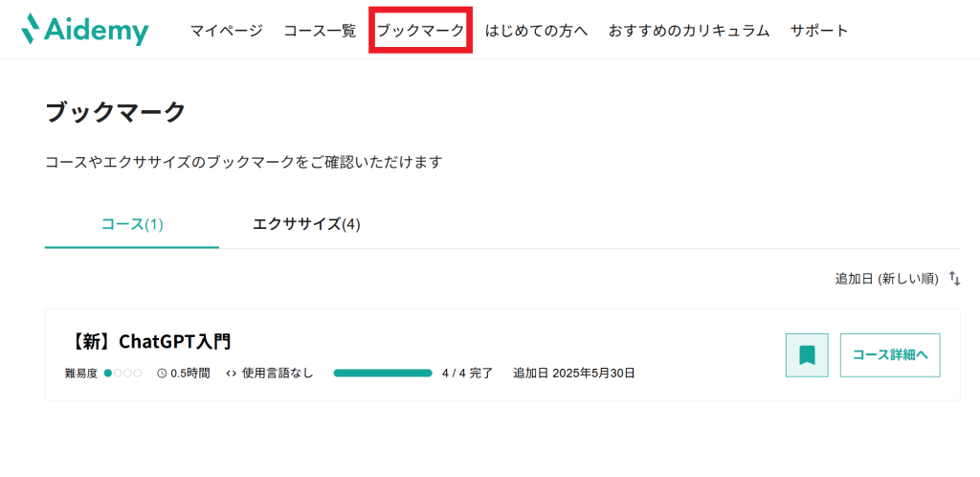The image size is (980, 477).
Task: Click the course completion progress bar
Action: (x=383, y=373)
